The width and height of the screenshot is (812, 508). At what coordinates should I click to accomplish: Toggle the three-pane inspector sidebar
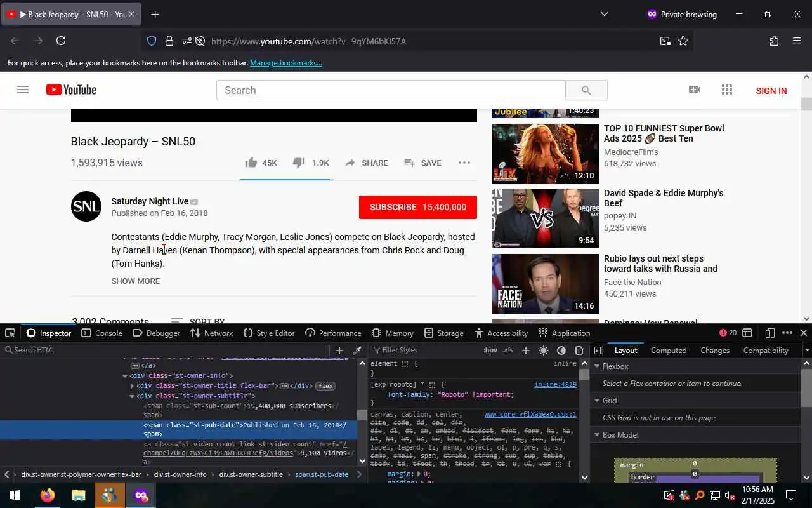tap(598, 350)
